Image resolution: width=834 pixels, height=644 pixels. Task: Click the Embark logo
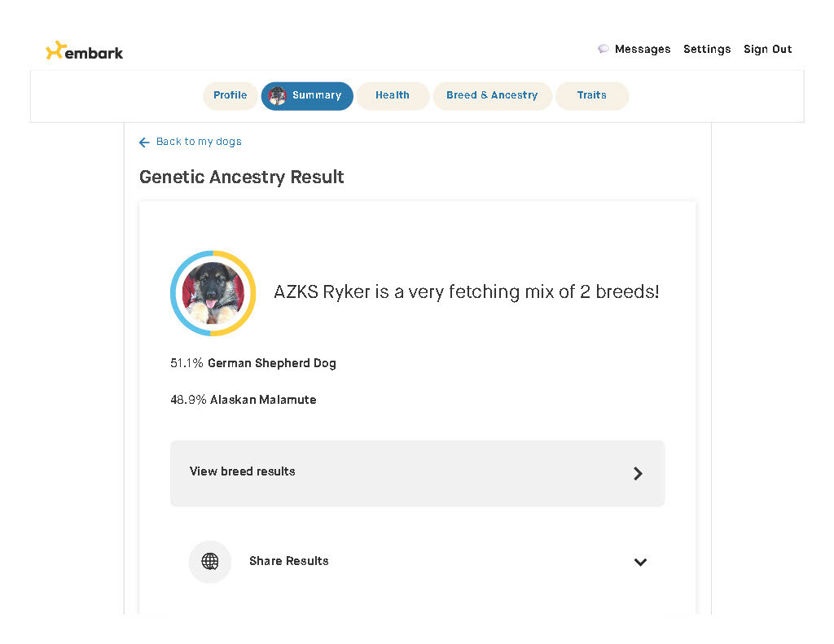pyautogui.click(x=84, y=51)
